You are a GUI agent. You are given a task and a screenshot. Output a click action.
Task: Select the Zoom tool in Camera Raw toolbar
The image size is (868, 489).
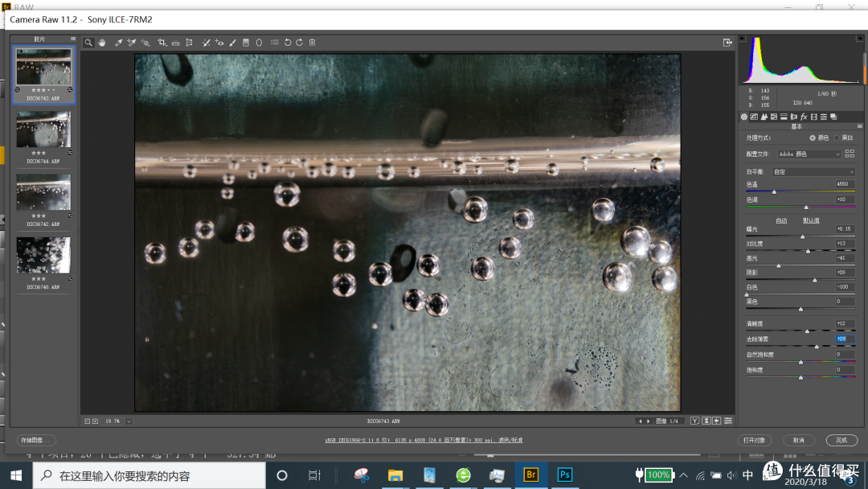pos(88,43)
